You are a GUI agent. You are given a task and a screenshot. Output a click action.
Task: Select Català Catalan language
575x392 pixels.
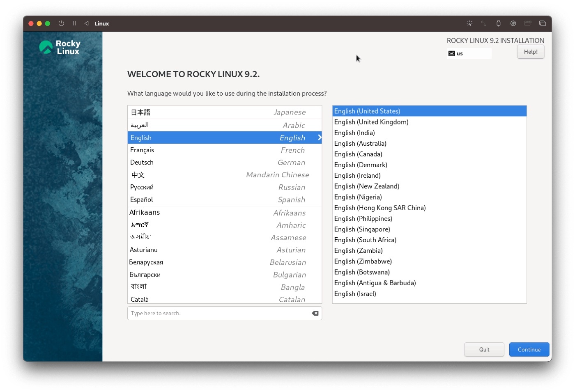coord(225,299)
